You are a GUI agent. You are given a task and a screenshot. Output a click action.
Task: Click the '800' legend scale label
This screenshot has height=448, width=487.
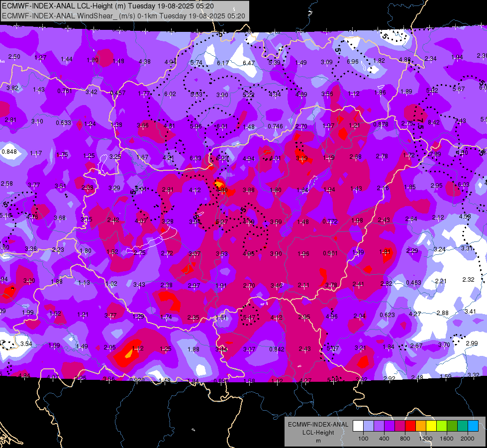pos(405,439)
